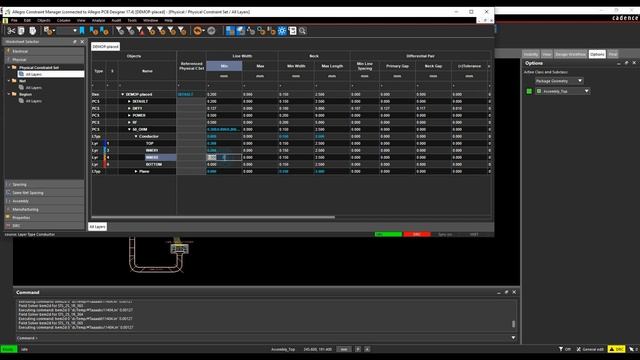640x360 pixels.
Task: Open the Window menu
Action: [151, 20]
